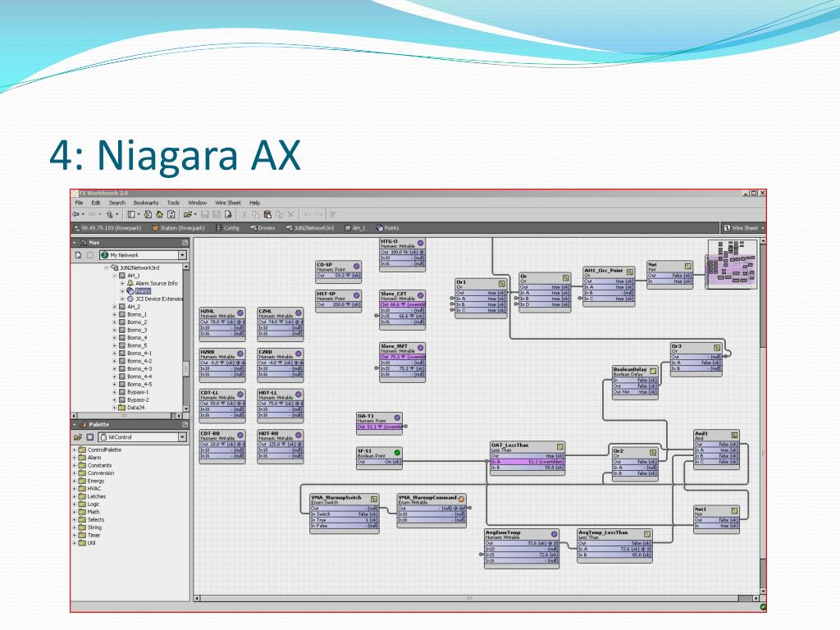Click the icon on the AH1_Occ_Point block
This screenshot has width=840, height=630.
coord(630,272)
